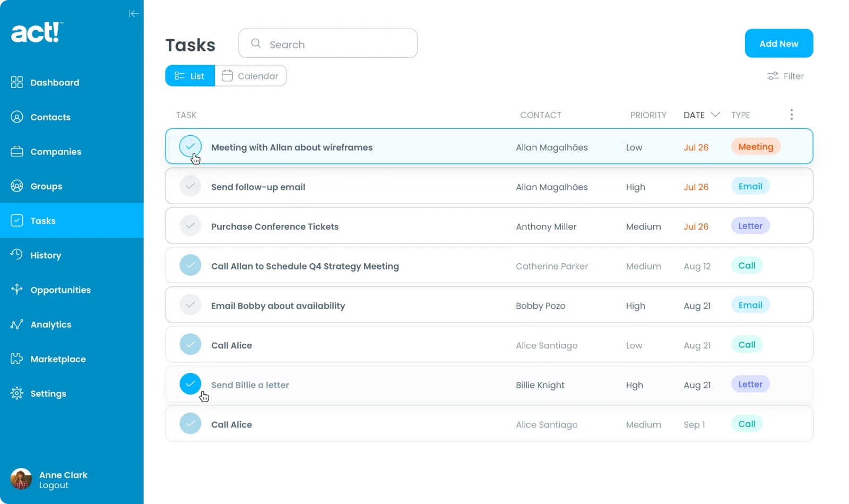Open the Companies section

(56, 151)
